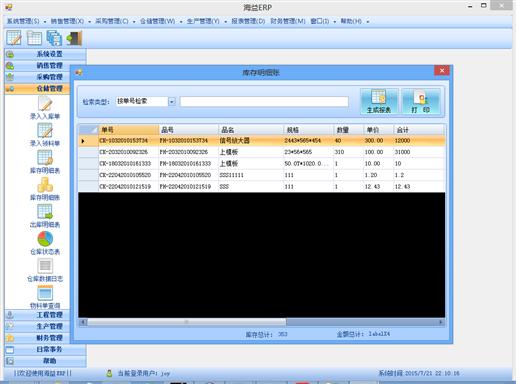Sort by the 规格 column header
516x384 pixels.
point(308,130)
